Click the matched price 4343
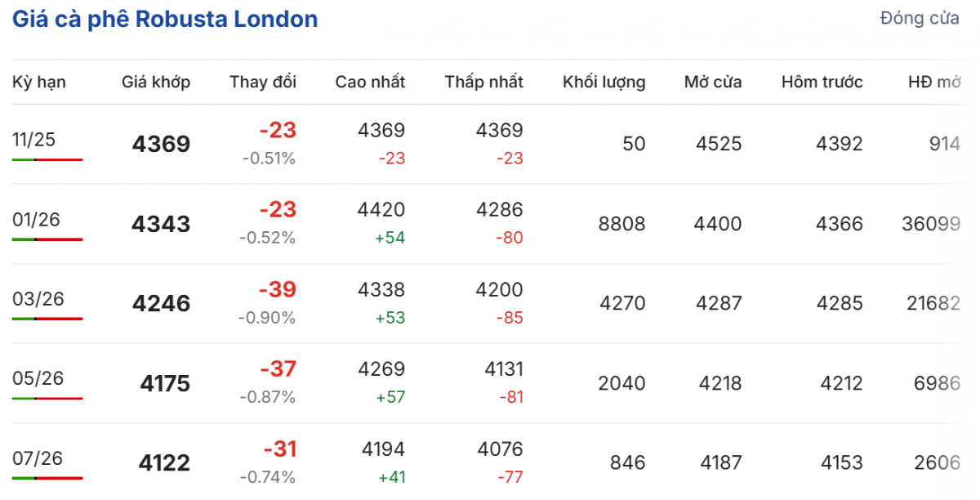Image resolution: width=980 pixels, height=500 pixels. (x=161, y=224)
